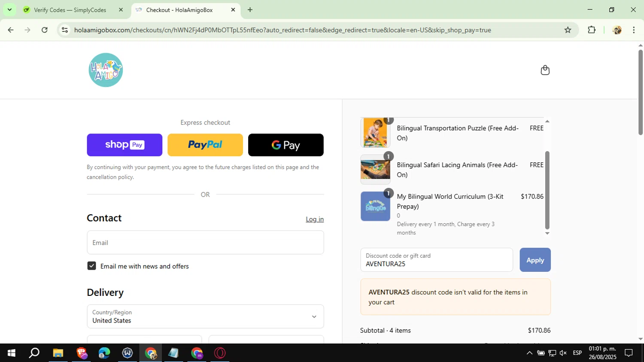This screenshot has height=362, width=644.
Task: Click the cart list scroll-up arrow
Action: pyautogui.click(x=547, y=122)
